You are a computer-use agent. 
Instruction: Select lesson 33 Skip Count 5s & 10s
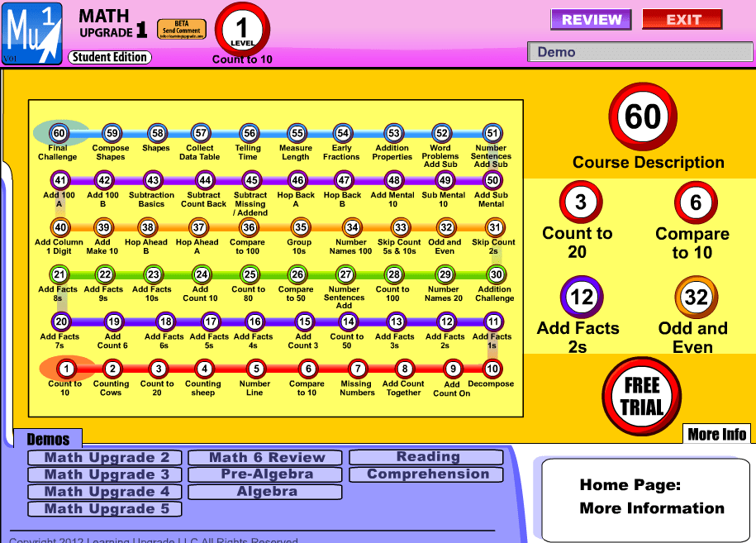401,227
